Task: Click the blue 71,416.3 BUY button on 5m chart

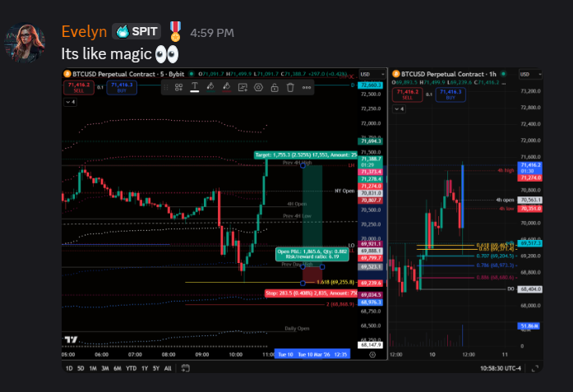Action: 122,87
